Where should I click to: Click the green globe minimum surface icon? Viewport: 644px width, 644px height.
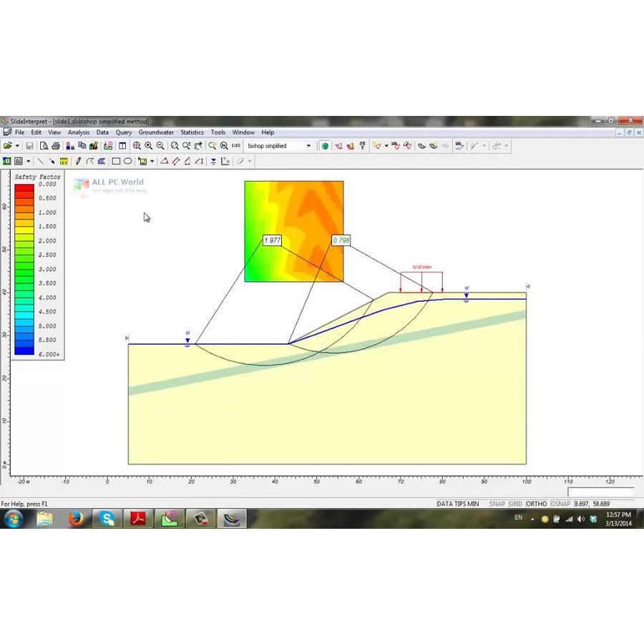point(325,146)
